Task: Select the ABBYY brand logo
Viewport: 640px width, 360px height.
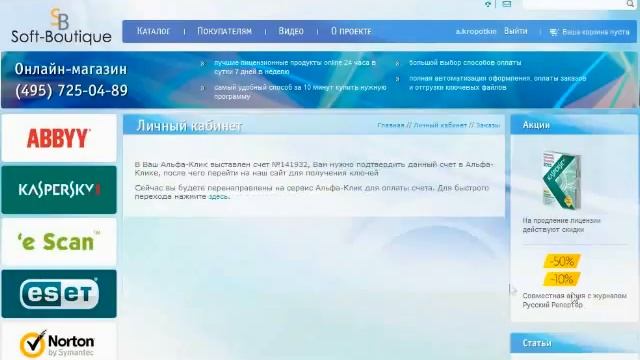Action: coord(59,138)
